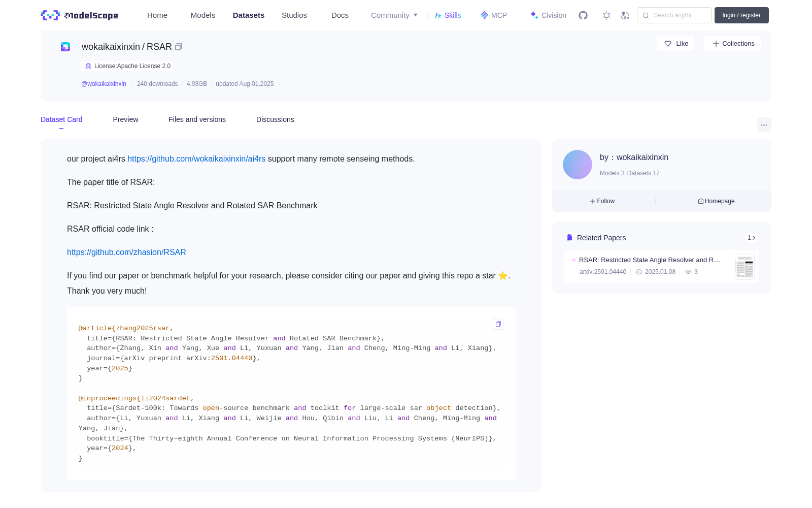The height and width of the screenshot is (508, 812).
Task: Click the login / register button
Action: click(741, 15)
